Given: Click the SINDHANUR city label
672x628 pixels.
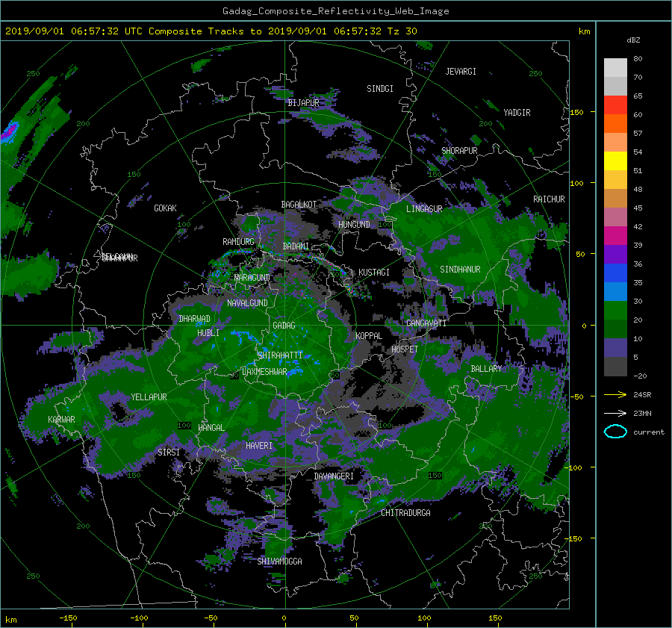Looking at the screenshot, I should (460, 270).
